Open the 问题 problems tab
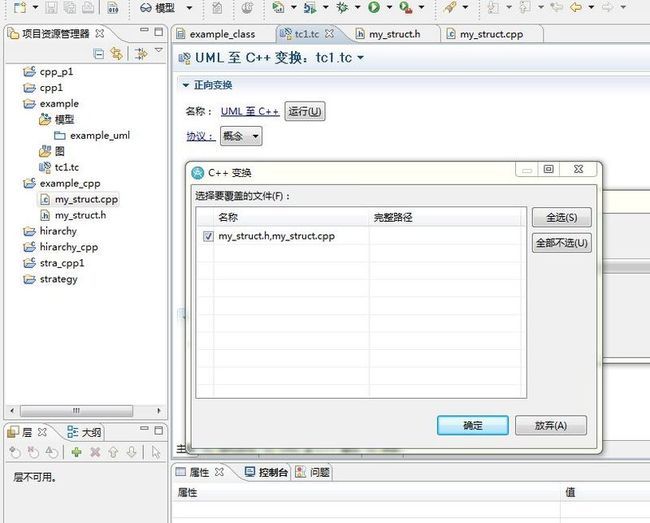The image size is (650, 523). click(x=313, y=472)
